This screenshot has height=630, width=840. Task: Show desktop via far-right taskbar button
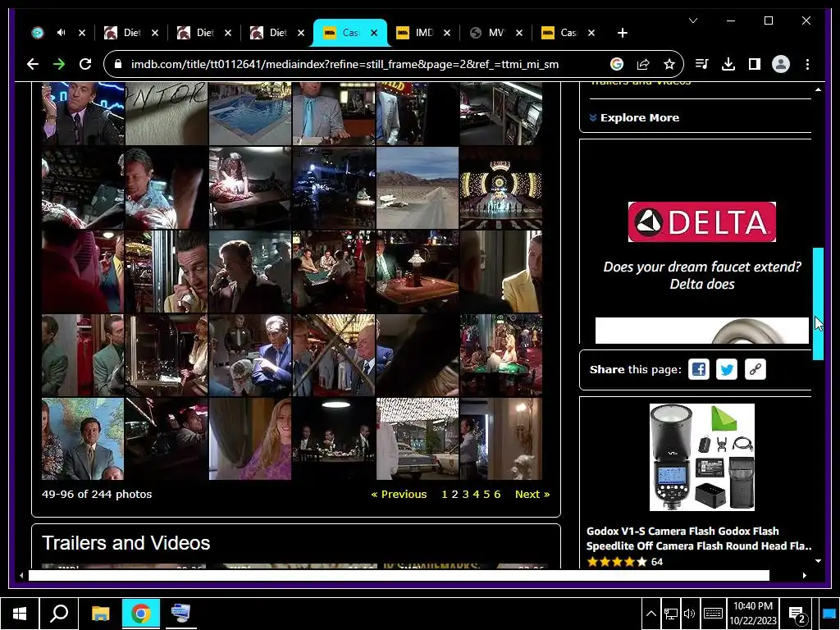pos(830,614)
